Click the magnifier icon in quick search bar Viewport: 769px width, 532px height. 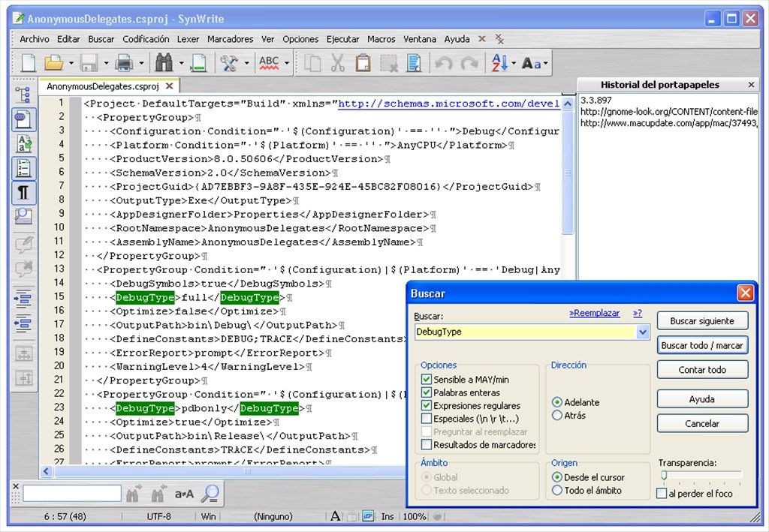tap(210, 494)
